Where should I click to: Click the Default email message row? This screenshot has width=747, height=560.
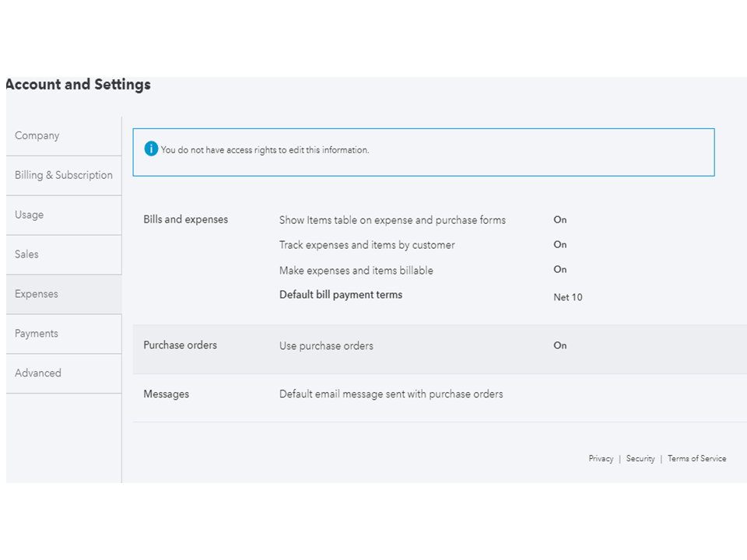[391, 394]
